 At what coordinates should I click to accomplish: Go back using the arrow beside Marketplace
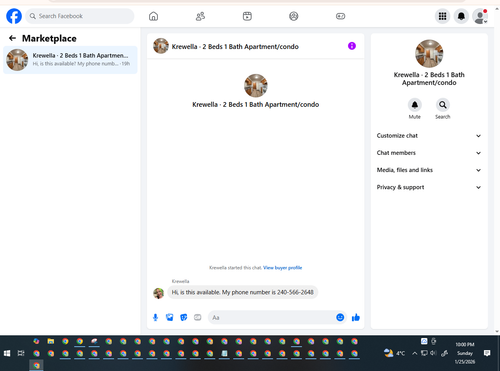click(12, 38)
